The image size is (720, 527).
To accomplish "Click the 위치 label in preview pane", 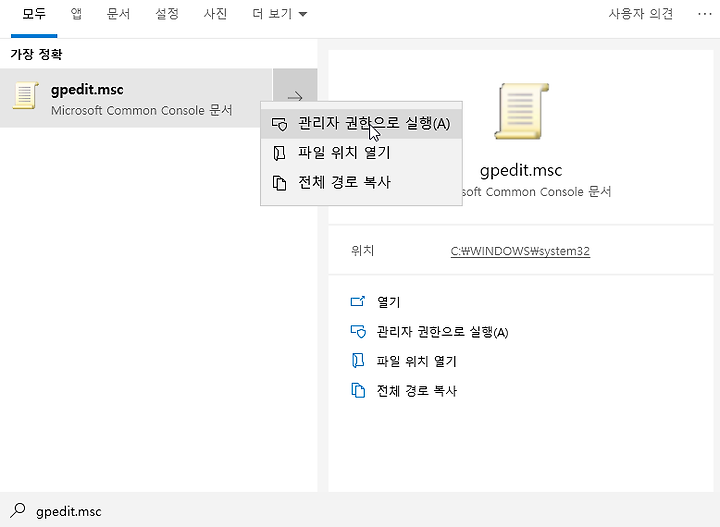I will pyautogui.click(x=363, y=251).
